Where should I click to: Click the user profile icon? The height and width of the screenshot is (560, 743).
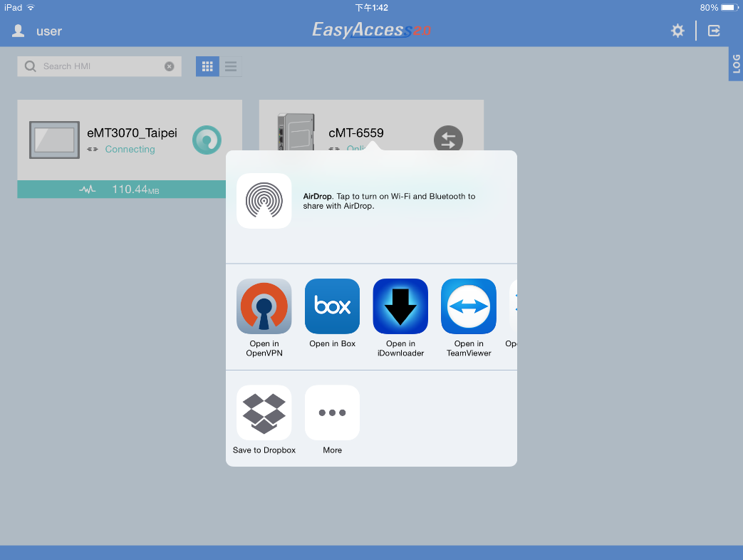[x=18, y=31]
